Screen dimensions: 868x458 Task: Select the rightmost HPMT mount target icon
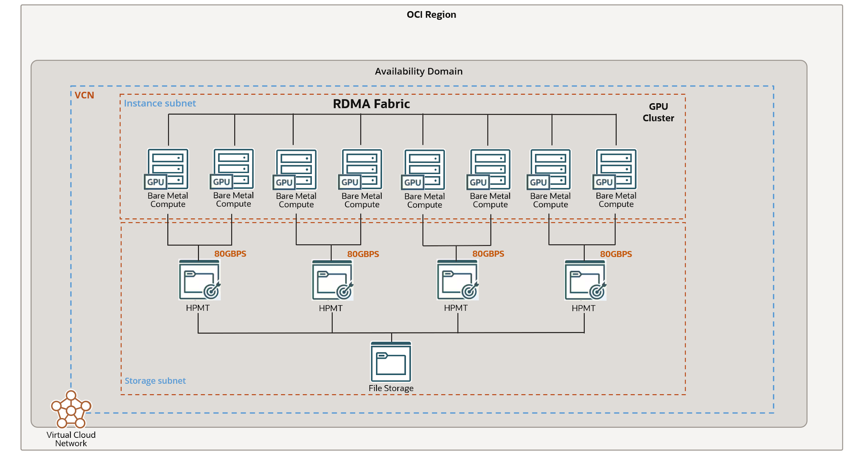[x=585, y=280]
